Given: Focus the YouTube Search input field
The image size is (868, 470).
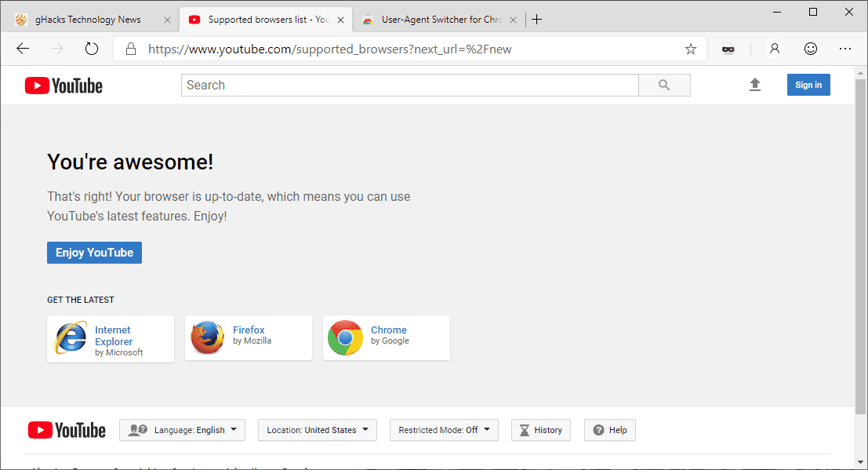Looking at the screenshot, I should (409, 85).
